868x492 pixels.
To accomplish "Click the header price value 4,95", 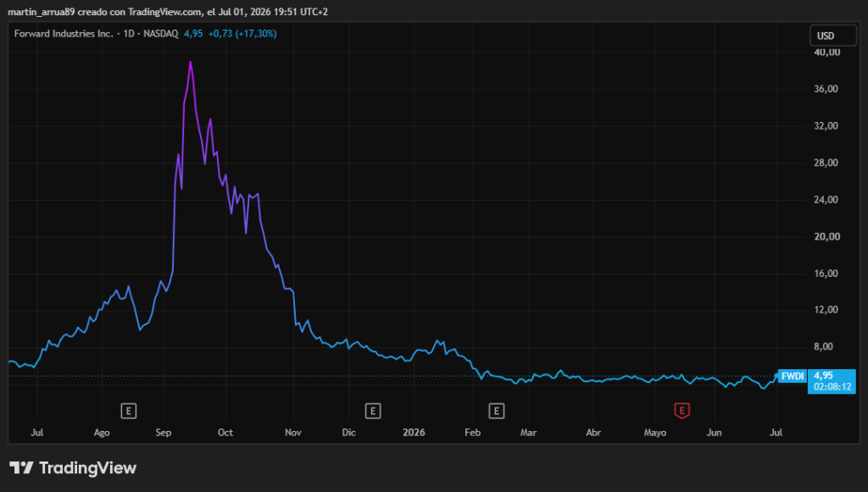I will click(193, 34).
